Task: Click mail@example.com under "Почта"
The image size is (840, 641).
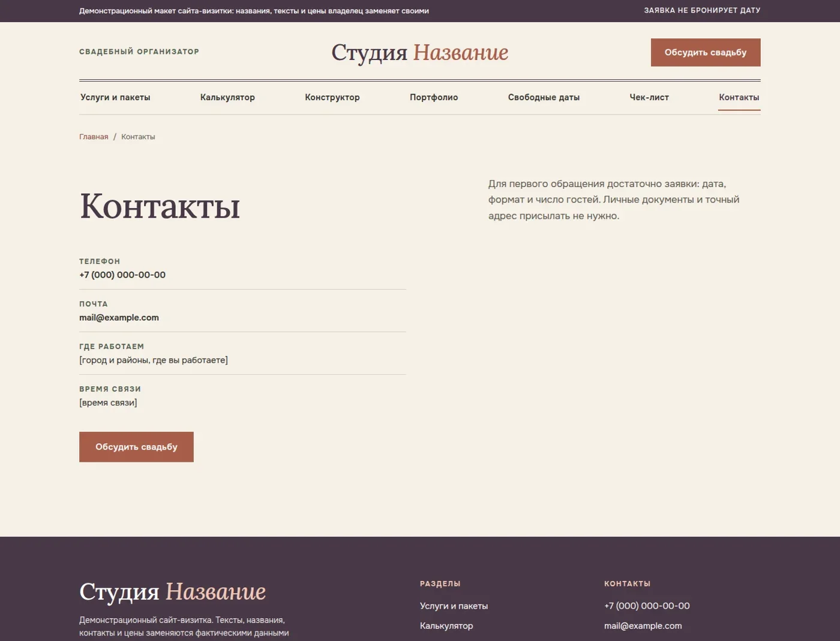Action: point(119,317)
